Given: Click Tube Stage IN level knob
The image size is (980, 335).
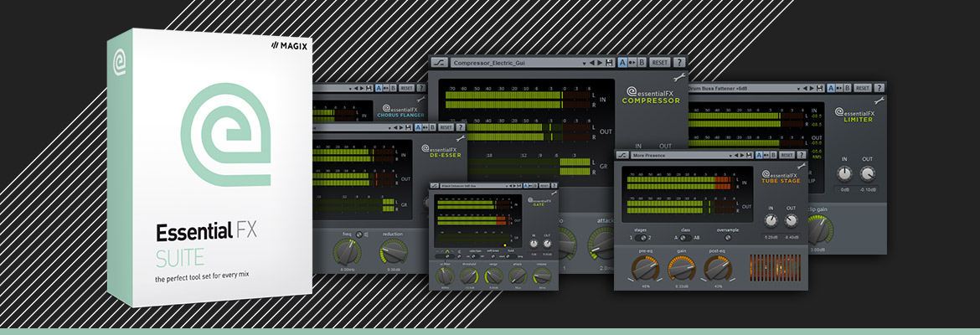Looking at the screenshot, I should [x=771, y=220].
